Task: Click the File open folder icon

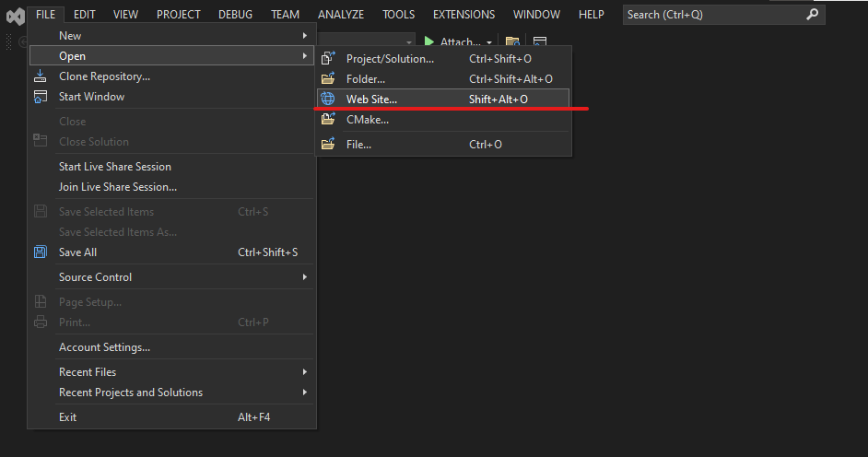Action: [328, 144]
